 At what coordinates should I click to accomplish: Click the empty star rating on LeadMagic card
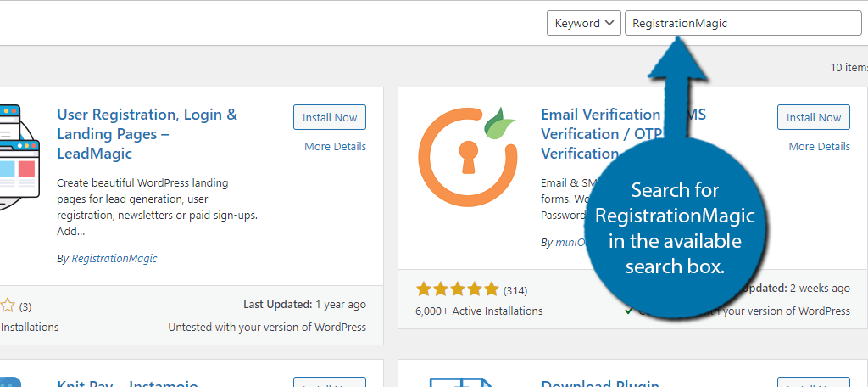(7, 305)
